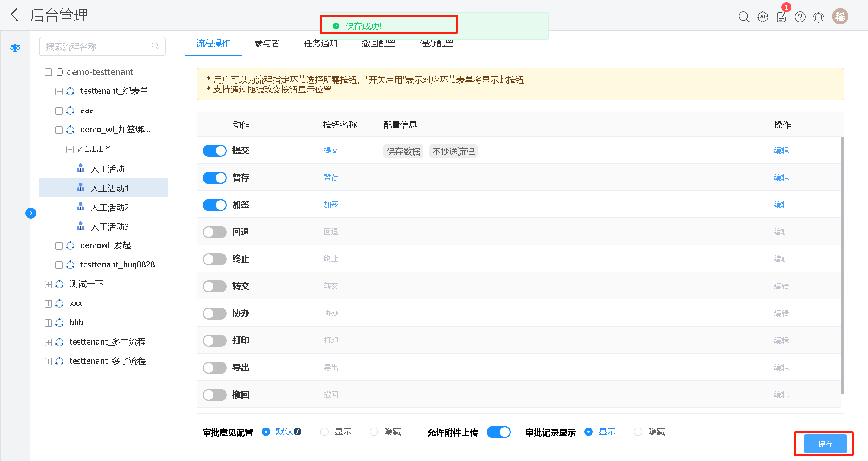Select the workflow scales icon in left sidebar
868x461 pixels.
pyautogui.click(x=15, y=48)
